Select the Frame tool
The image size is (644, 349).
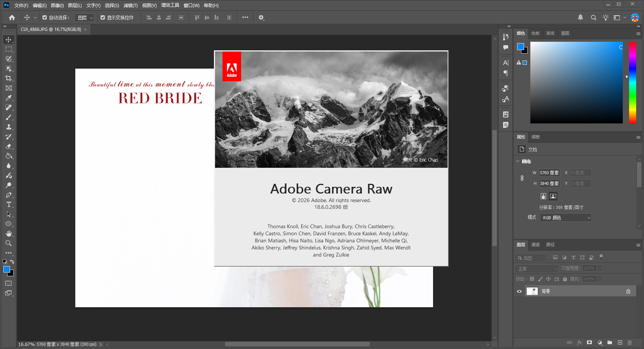tap(9, 88)
